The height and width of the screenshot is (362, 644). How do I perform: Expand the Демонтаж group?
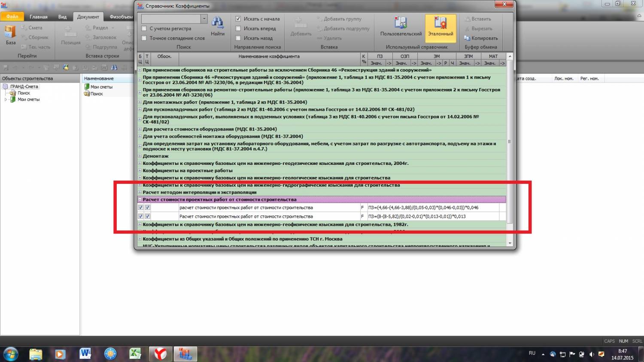point(140,156)
